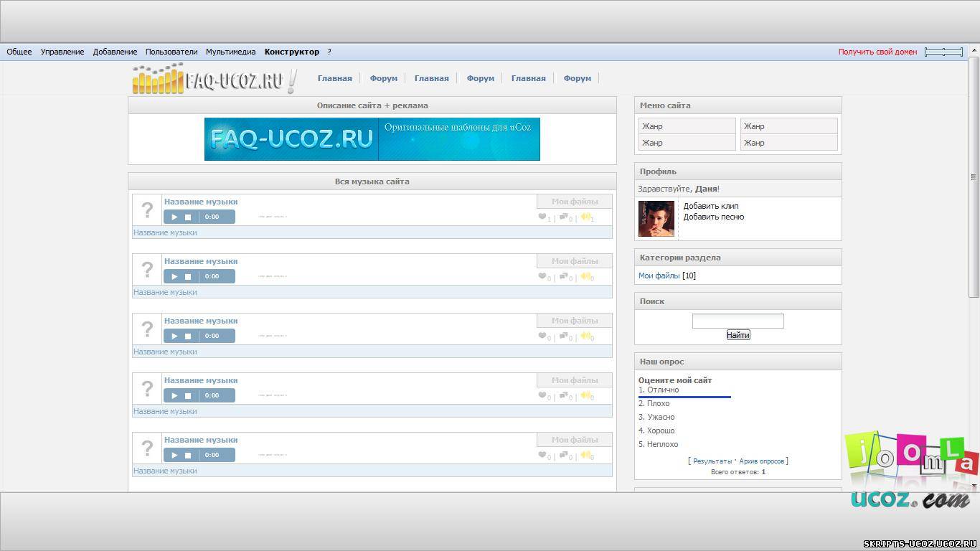Play the second music entry

pos(174,276)
